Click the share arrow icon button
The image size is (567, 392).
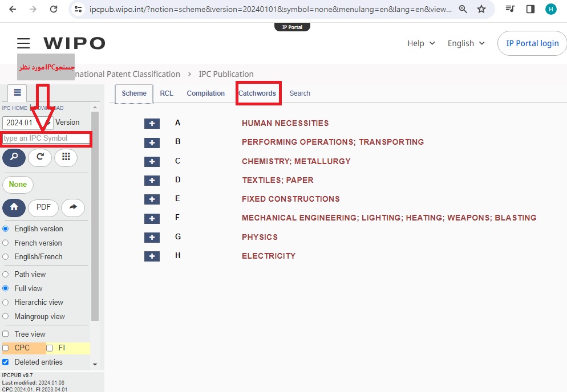[x=73, y=208]
